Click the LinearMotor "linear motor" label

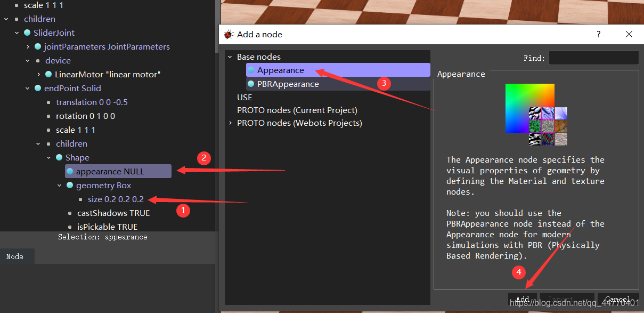point(108,75)
